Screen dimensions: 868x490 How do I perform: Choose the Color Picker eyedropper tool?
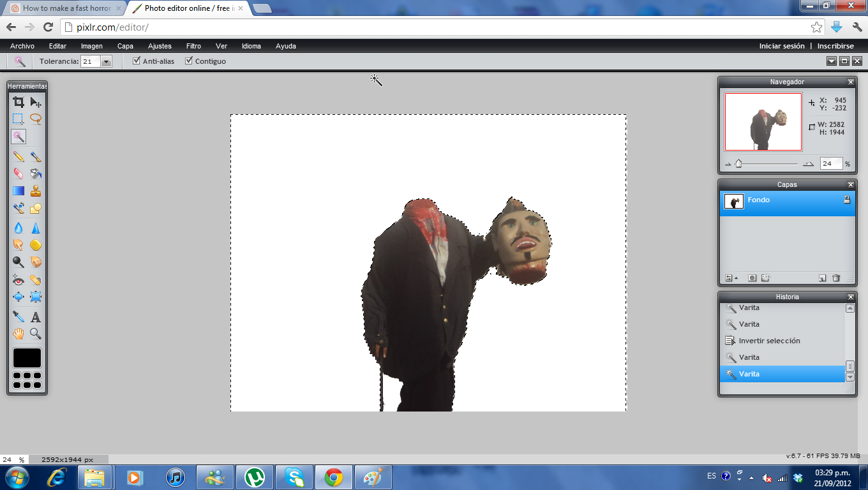point(19,316)
